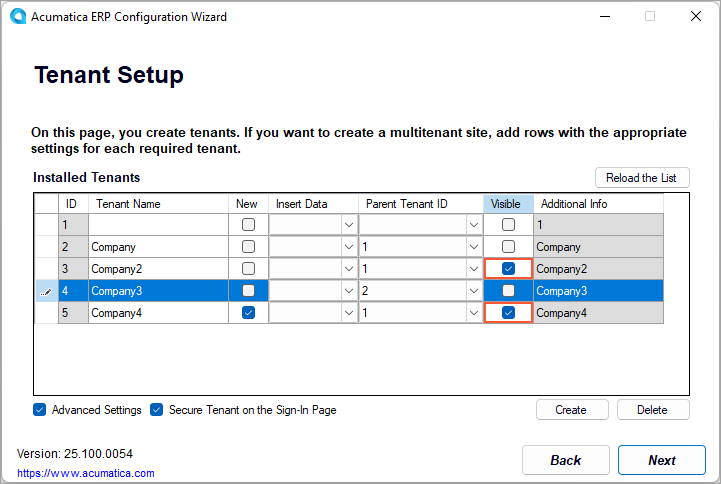Click the New column header
721x484 pixels.
248,204
